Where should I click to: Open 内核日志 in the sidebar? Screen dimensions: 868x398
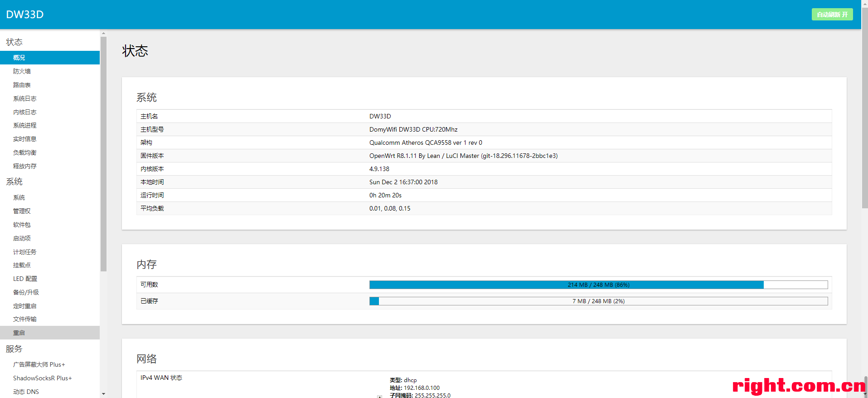pyautogui.click(x=24, y=112)
